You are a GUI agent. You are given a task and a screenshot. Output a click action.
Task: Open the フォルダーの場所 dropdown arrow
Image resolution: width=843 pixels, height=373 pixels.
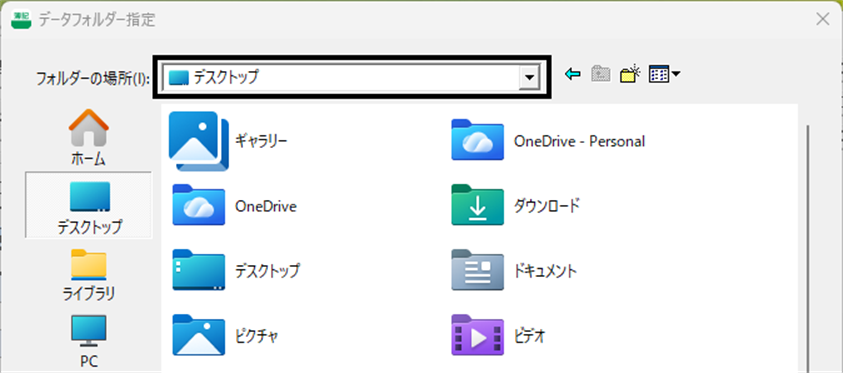coord(529,77)
